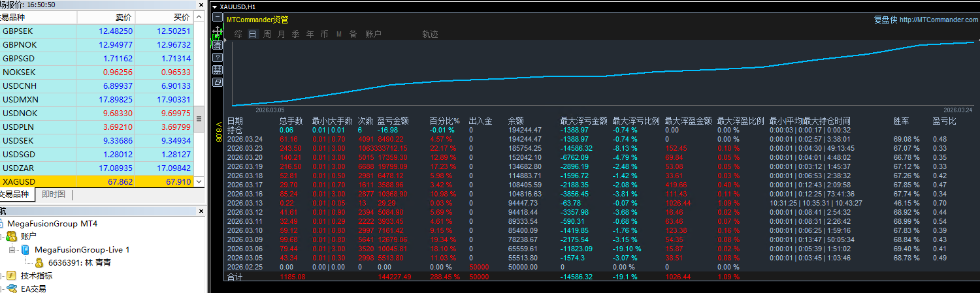The width and height of the screenshot is (980, 293).
Task: Select the USDPLN symbol row
Action: click(x=97, y=127)
